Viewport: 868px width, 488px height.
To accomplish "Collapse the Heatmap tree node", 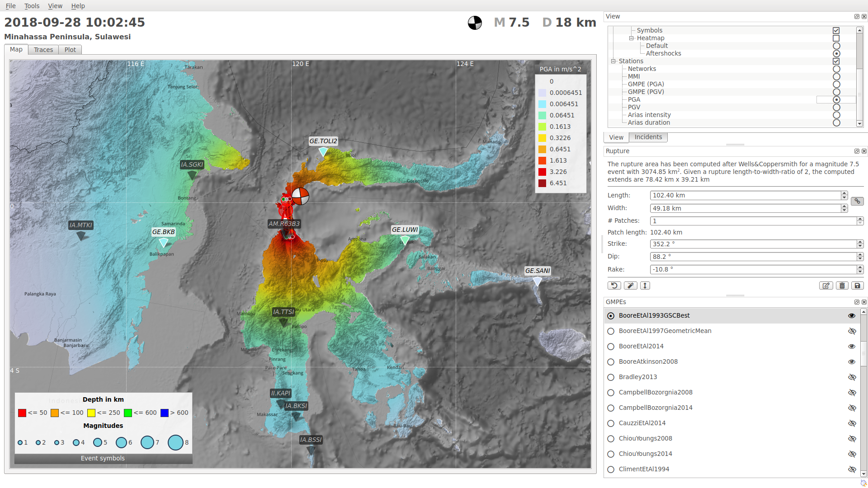I will pyautogui.click(x=632, y=38).
